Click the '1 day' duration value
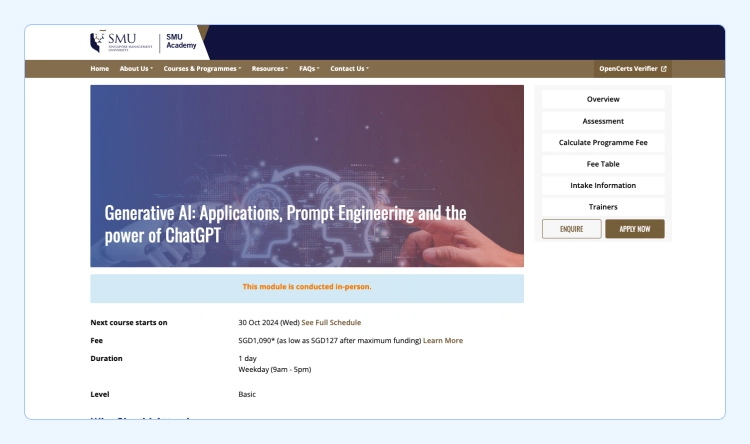This screenshot has width=750, height=444. point(247,358)
